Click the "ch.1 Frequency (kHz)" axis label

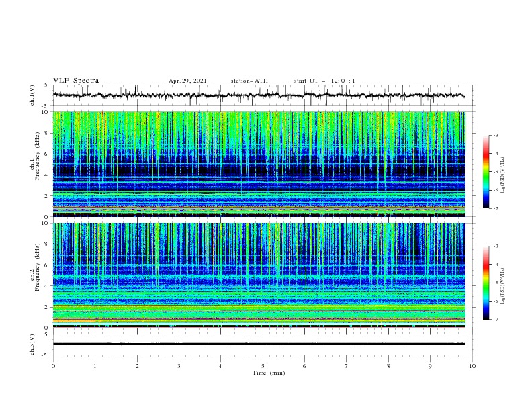pyautogui.click(x=35, y=156)
